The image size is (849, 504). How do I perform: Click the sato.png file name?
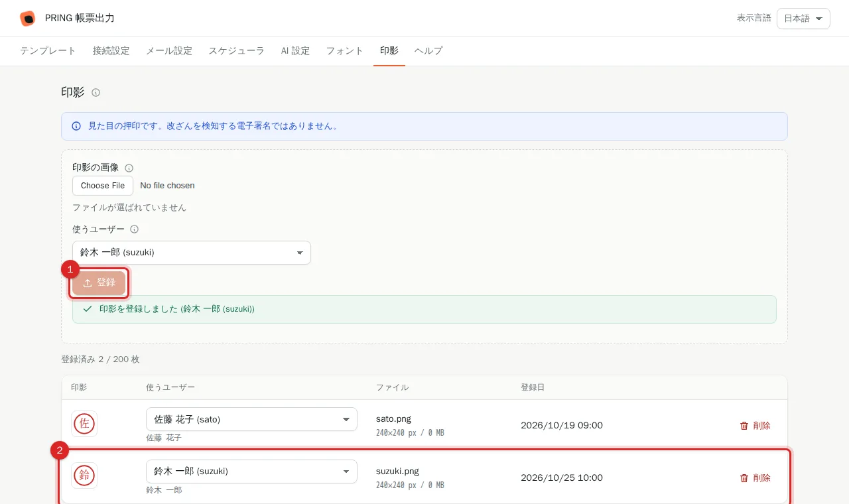coord(393,419)
